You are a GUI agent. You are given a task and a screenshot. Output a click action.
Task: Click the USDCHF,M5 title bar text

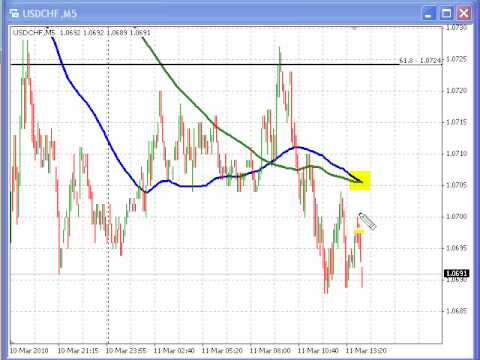click(x=50, y=14)
